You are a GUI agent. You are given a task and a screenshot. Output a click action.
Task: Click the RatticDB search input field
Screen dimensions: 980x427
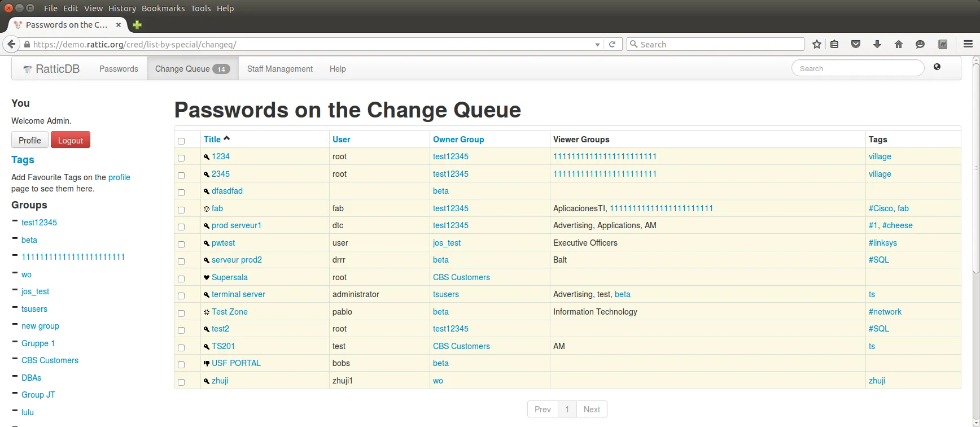point(858,68)
